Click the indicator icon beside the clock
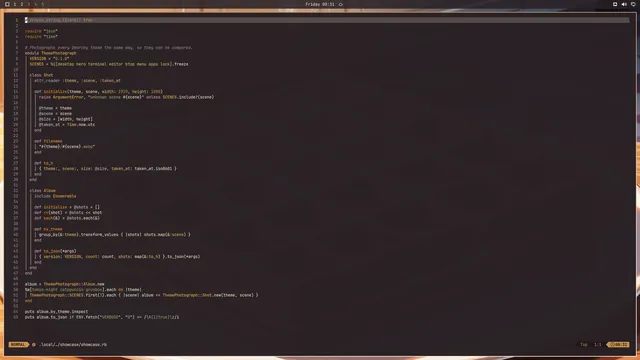This screenshot has height=360, width=640. pyautogui.click(x=340, y=4)
